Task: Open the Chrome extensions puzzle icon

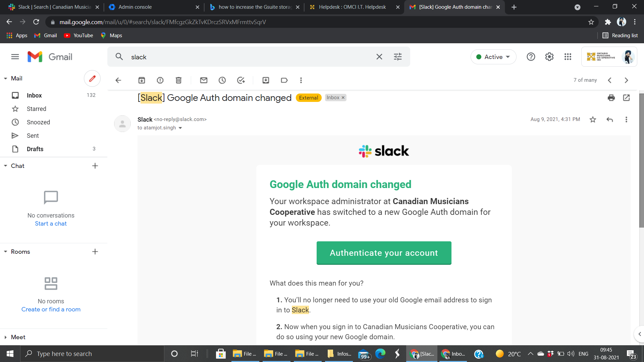Action: (x=607, y=22)
